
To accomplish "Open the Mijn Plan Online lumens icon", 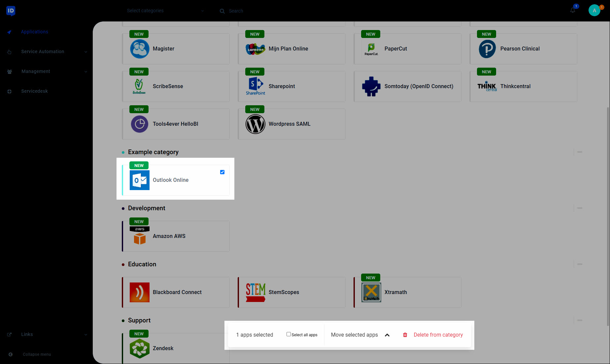I will click(x=255, y=49).
